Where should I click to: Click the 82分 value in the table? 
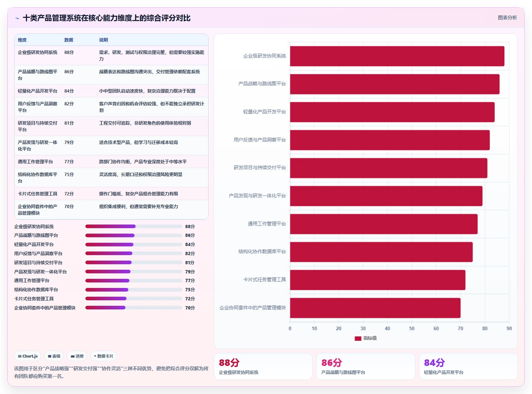click(69, 104)
